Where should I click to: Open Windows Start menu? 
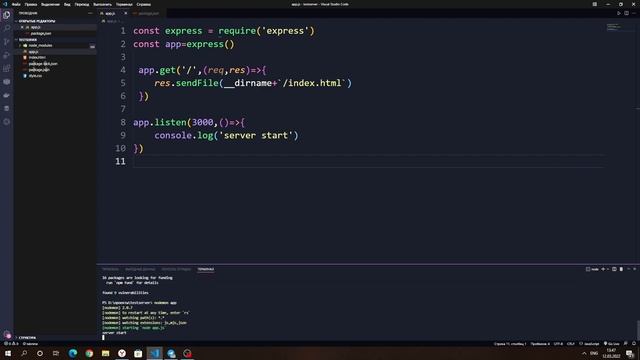coord(8,353)
